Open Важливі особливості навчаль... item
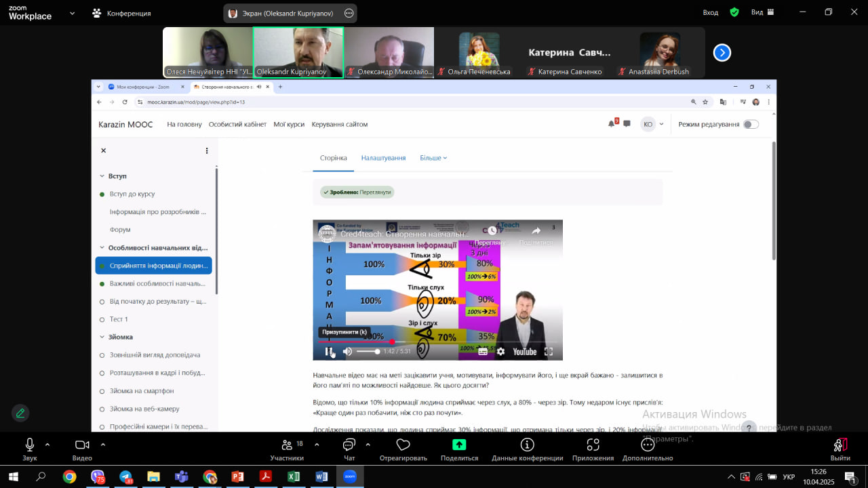This screenshot has width=868, height=488. [x=157, y=283]
